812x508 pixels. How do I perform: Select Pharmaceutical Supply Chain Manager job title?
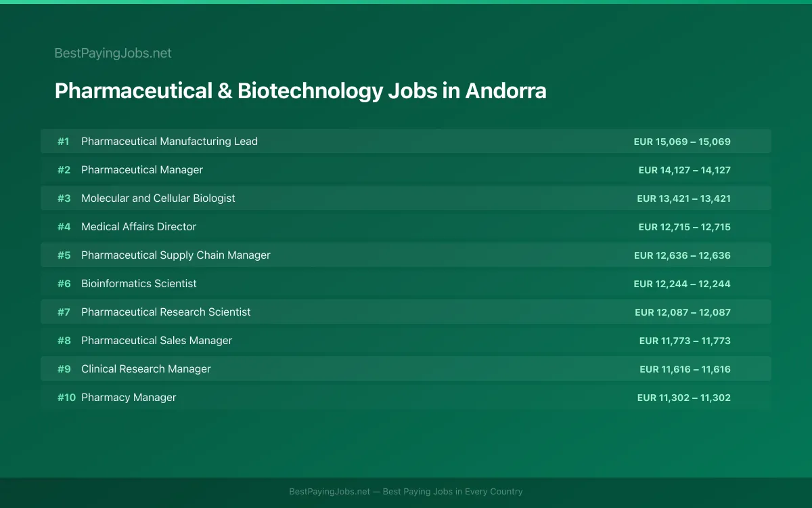[x=176, y=255]
